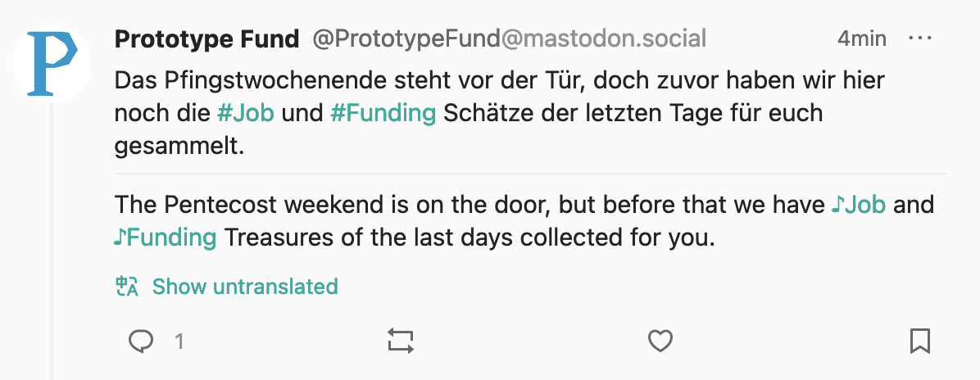The width and height of the screenshot is (980, 380).
Task: Click the Prototype Fund avatar
Action: (x=52, y=64)
